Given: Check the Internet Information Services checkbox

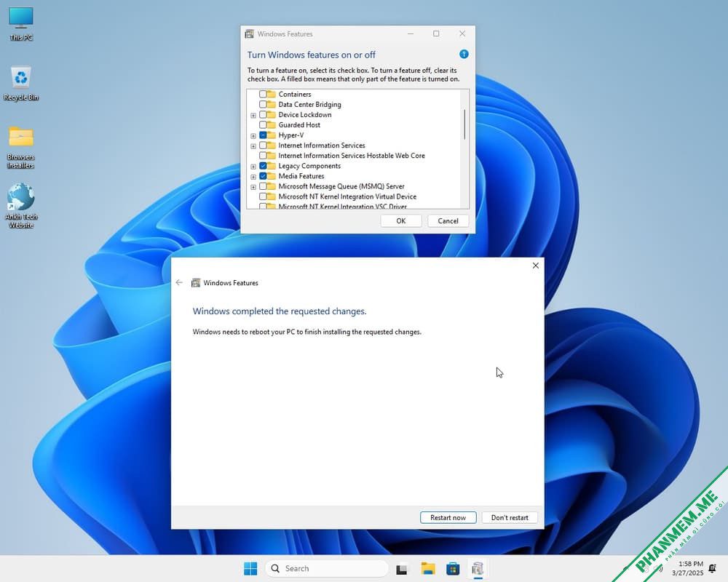Looking at the screenshot, I should (x=263, y=145).
